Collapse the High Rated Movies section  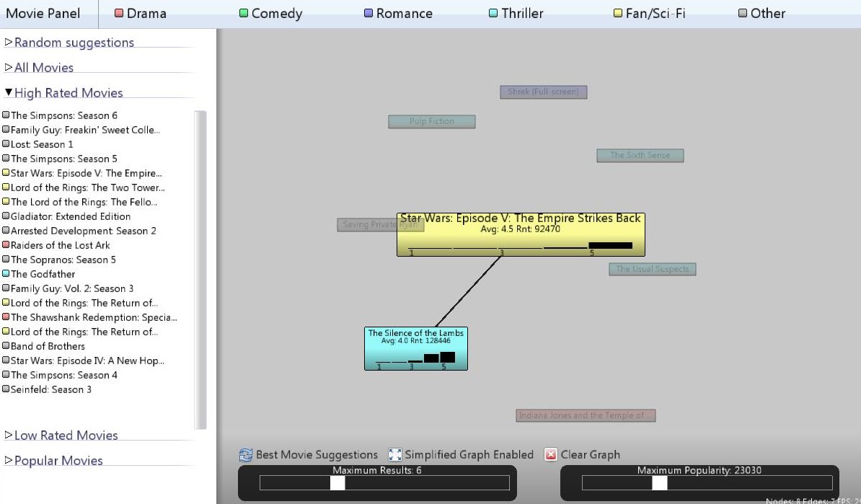coord(63,93)
